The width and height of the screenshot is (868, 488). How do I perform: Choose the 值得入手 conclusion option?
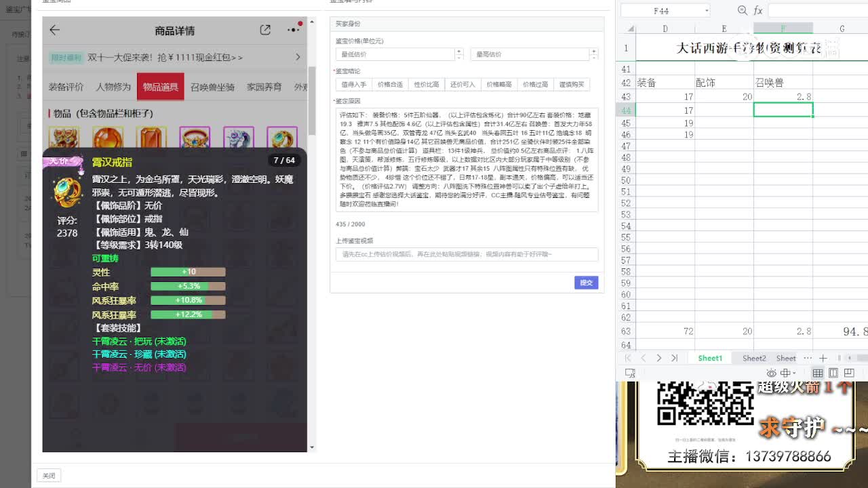354,85
